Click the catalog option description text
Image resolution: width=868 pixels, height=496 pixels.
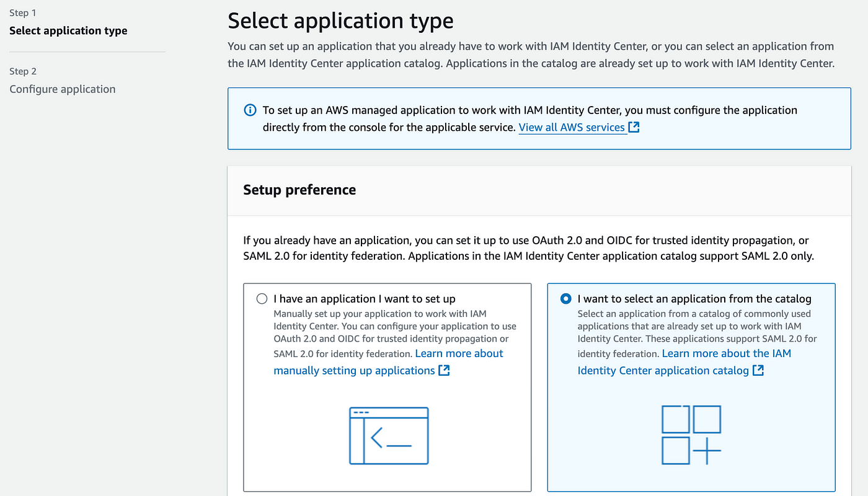click(697, 334)
